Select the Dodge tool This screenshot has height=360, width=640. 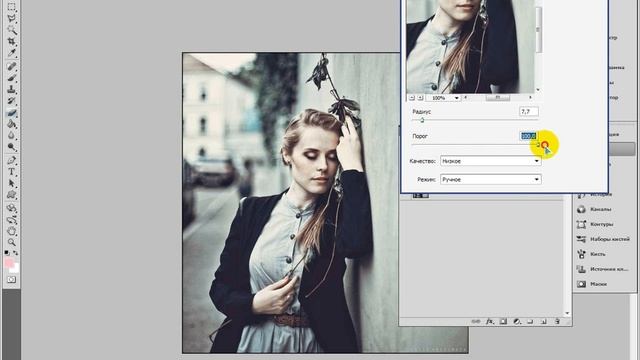click(11, 147)
